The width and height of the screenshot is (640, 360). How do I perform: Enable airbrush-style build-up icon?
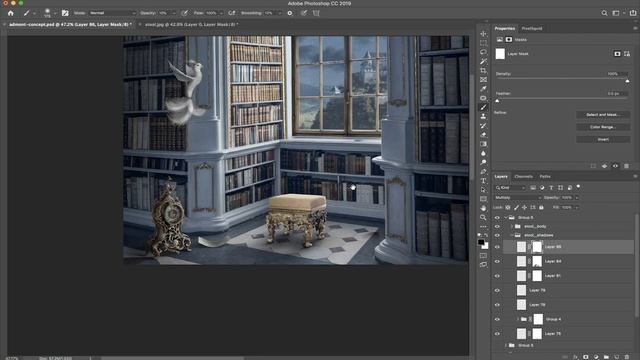[231, 13]
